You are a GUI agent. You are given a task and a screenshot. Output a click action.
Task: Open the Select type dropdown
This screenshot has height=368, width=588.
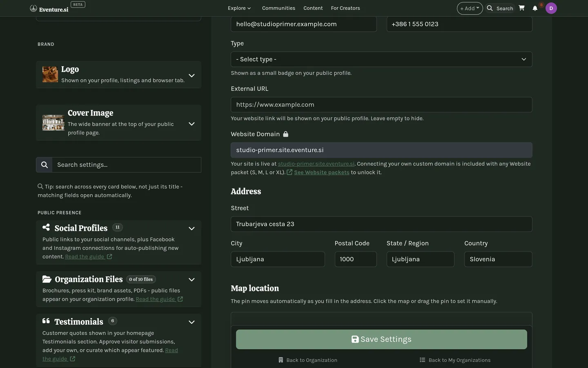pyautogui.click(x=381, y=59)
